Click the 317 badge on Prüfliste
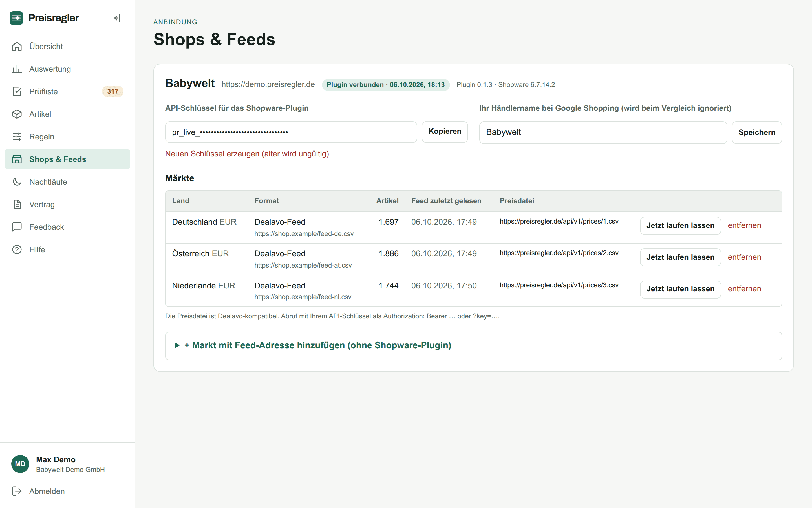This screenshot has height=508, width=812. coord(113,91)
